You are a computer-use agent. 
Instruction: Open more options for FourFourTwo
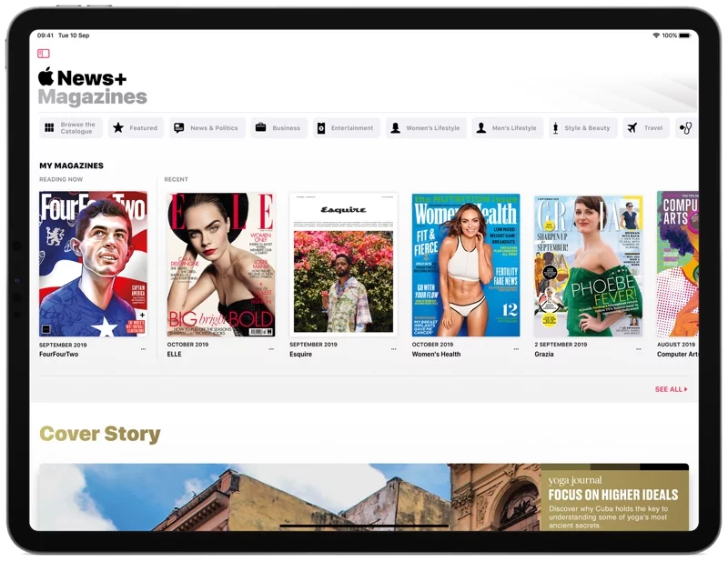pyautogui.click(x=143, y=349)
